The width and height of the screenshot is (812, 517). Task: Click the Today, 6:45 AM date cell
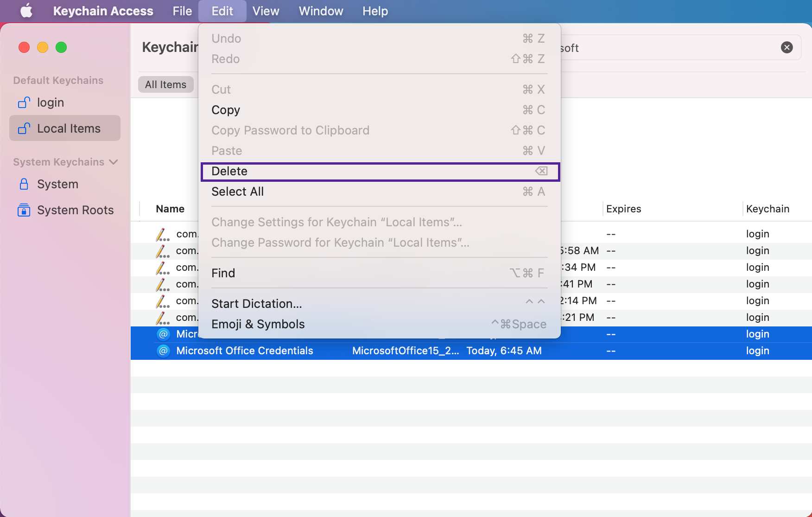[504, 351]
